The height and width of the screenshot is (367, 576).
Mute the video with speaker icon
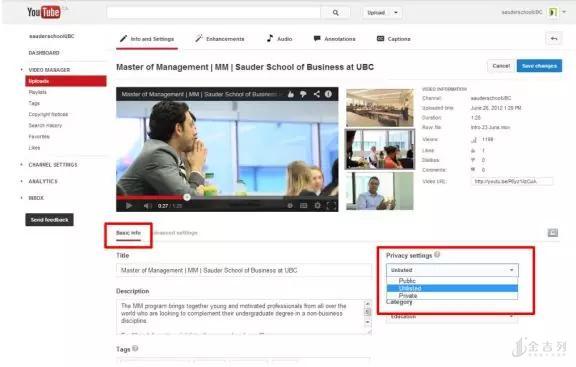click(x=148, y=206)
